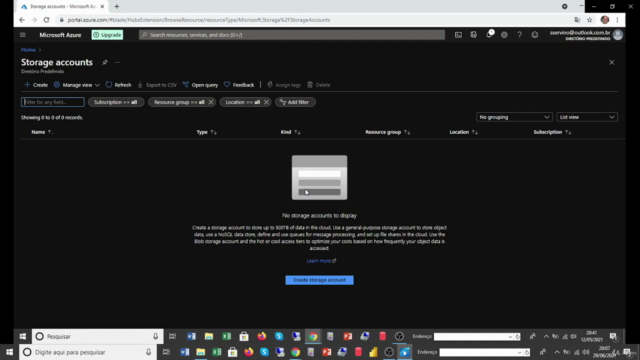This screenshot has width=640, height=360.
Task: Open the Help question mark icon
Action: (519, 35)
